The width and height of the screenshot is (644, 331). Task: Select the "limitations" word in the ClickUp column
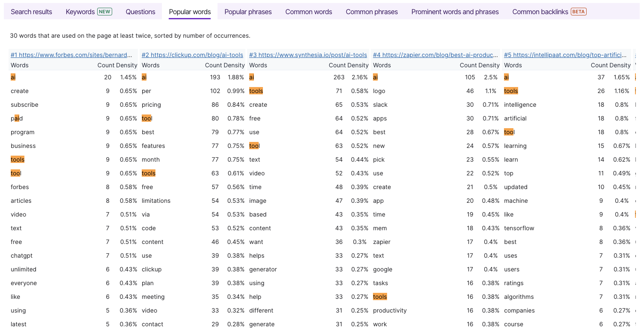156,201
